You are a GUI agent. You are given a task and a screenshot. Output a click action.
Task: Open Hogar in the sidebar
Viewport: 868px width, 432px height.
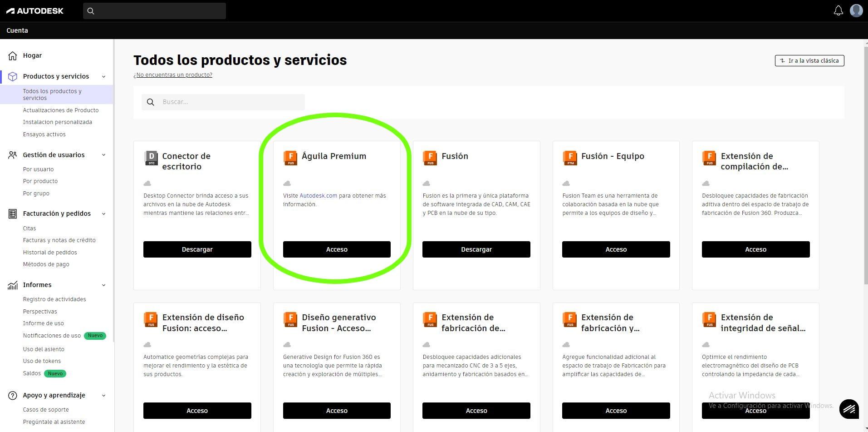32,55
